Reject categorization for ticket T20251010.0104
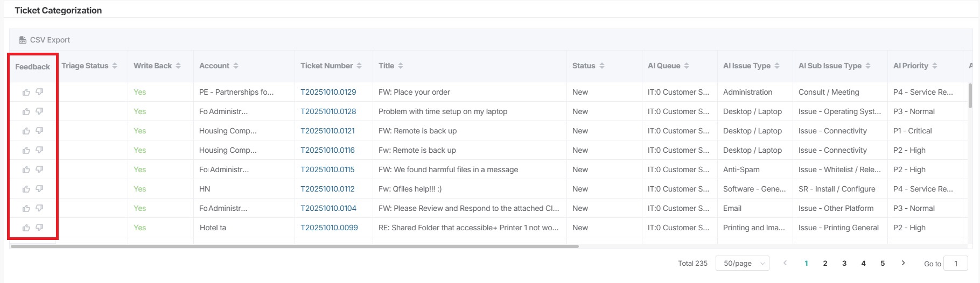This screenshot has height=283, width=980. click(39, 208)
